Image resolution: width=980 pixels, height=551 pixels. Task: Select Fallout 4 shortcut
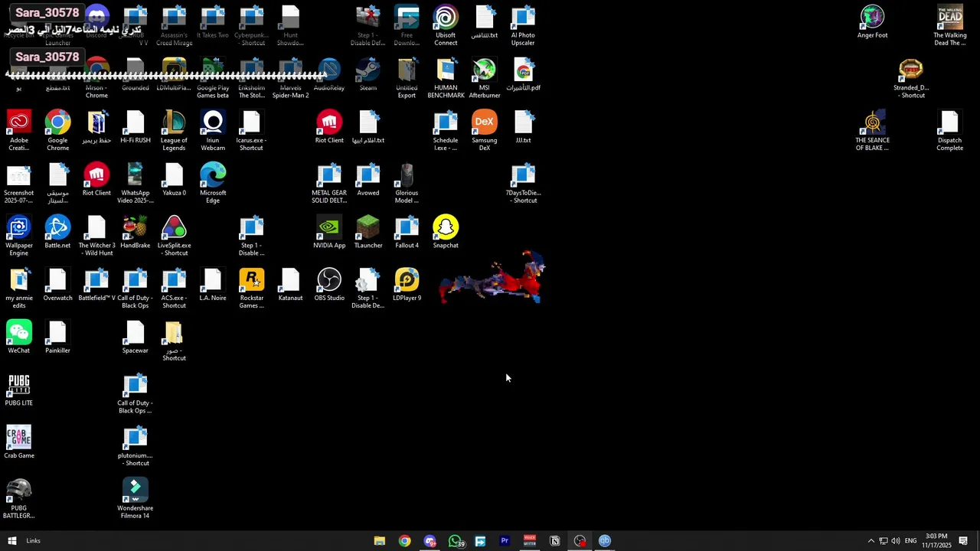point(407,232)
